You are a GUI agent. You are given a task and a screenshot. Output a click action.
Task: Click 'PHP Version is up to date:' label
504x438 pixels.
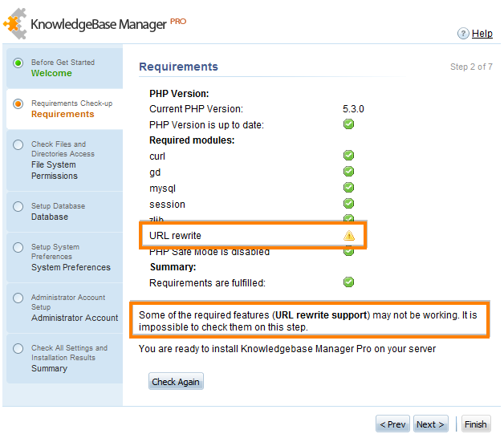(x=206, y=124)
